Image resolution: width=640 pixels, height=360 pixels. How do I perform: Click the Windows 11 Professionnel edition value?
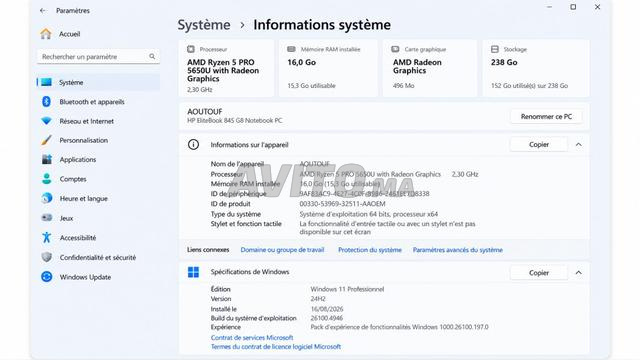347,289
